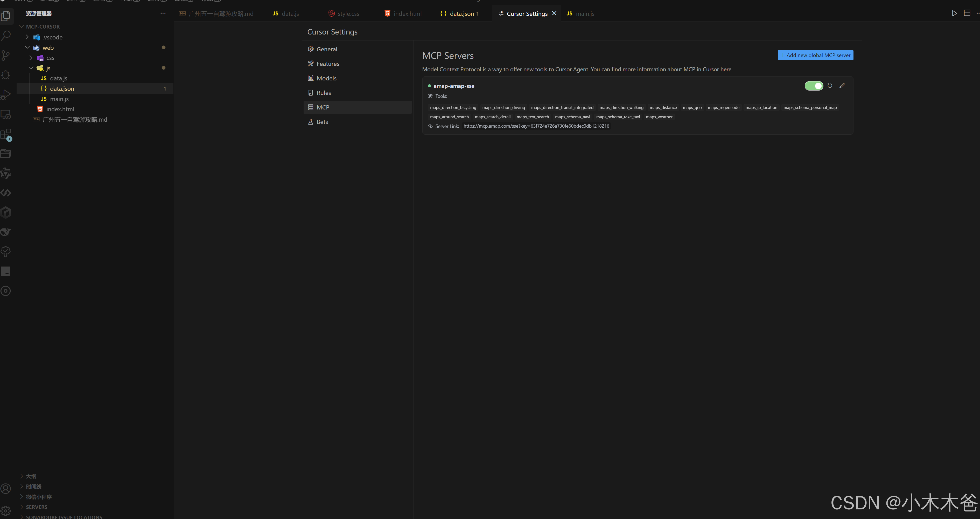
Task: Click the 'here' MCP documentation link
Action: click(725, 69)
